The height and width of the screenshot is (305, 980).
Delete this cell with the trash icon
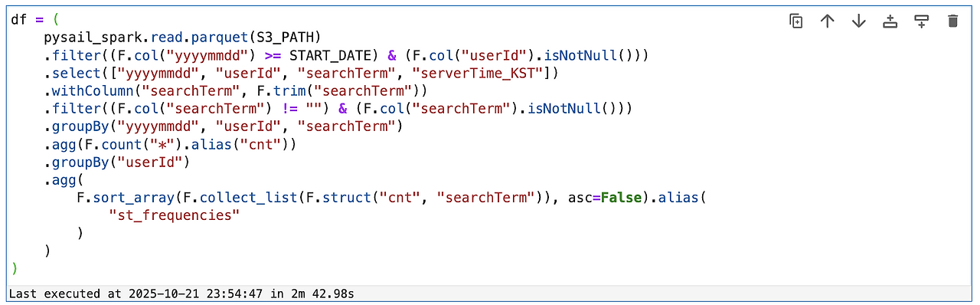click(x=953, y=21)
